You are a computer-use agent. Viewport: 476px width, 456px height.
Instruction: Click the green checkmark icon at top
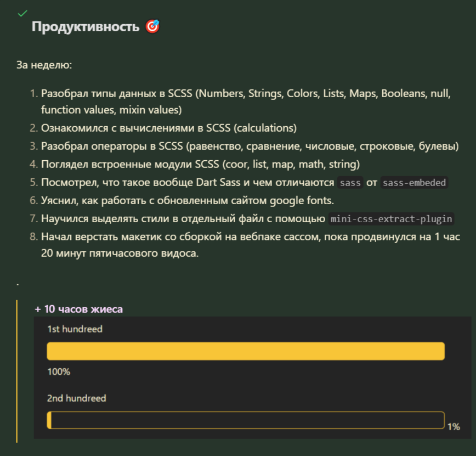tap(22, 13)
